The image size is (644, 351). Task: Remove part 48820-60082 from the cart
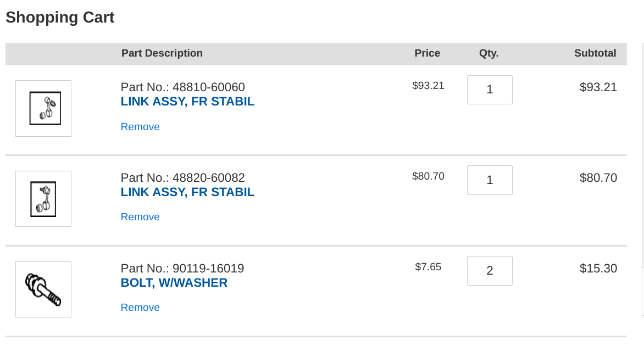[x=140, y=217]
